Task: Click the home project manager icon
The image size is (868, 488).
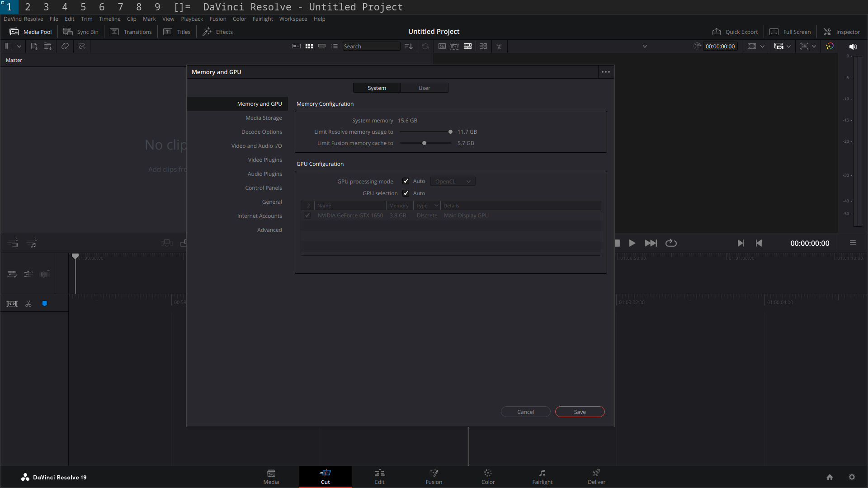Action: pos(830,477)
